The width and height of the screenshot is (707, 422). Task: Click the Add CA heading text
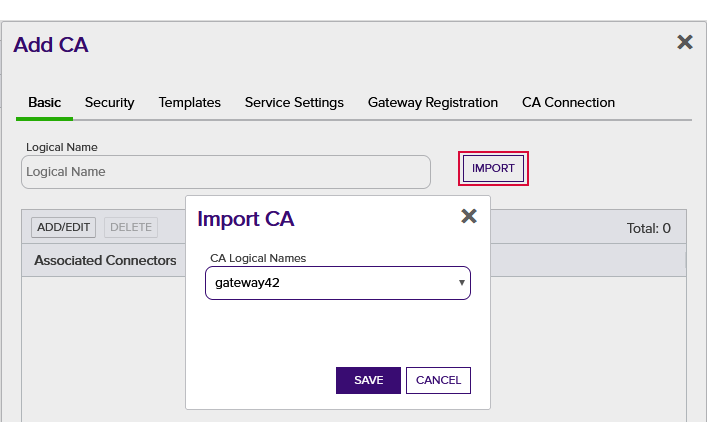(x=51, y=45)
